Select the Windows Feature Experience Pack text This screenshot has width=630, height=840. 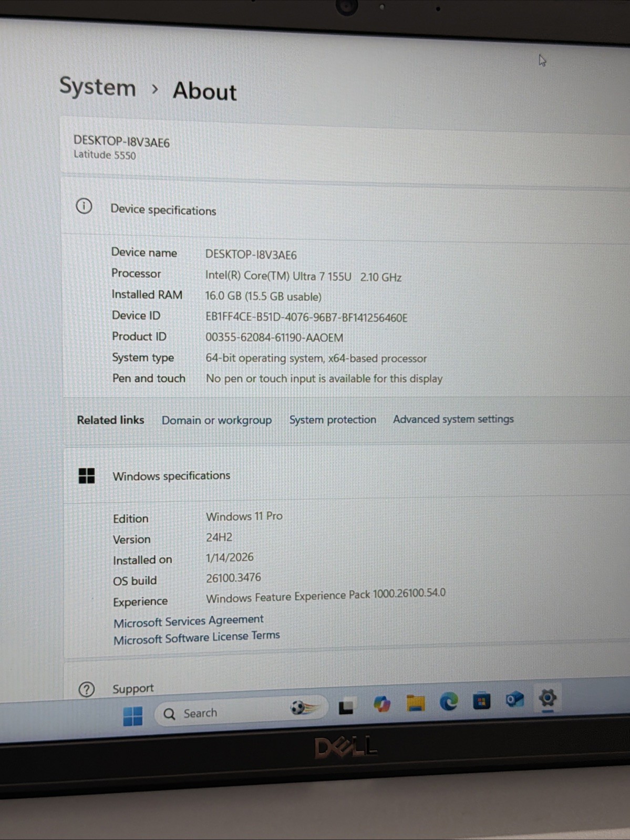click(326, 596)
